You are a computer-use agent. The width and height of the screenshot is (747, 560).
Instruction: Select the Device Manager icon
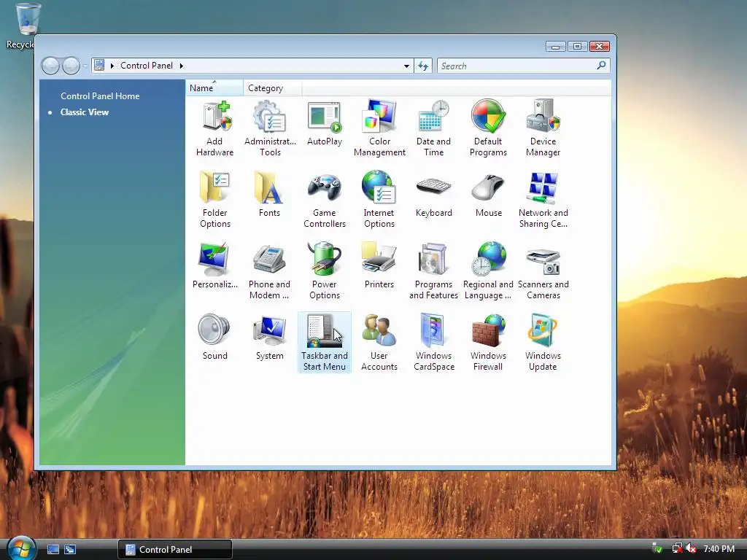543,128
